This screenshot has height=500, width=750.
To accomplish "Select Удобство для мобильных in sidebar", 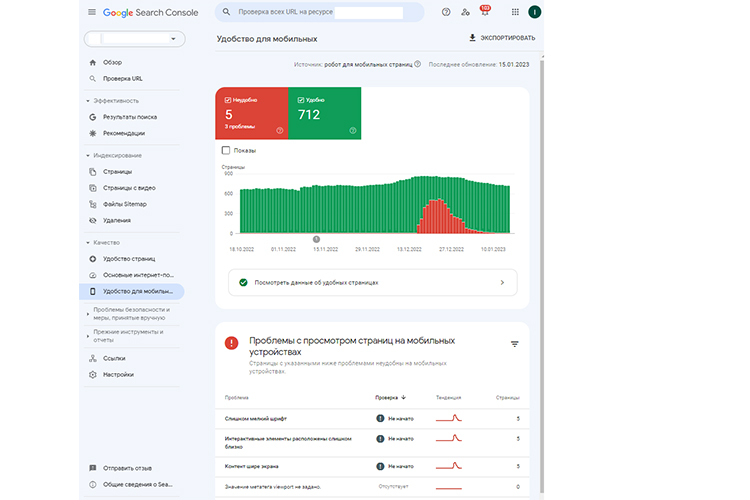I will 132,291.
